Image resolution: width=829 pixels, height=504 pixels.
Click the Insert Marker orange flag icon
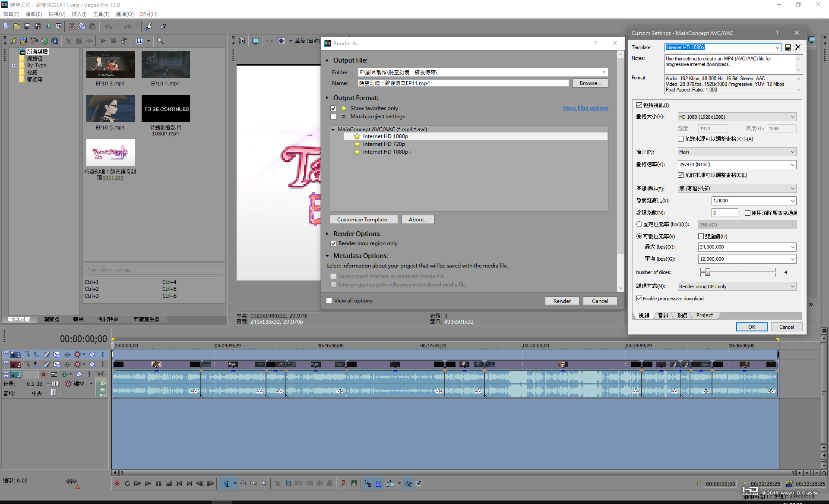343,484
